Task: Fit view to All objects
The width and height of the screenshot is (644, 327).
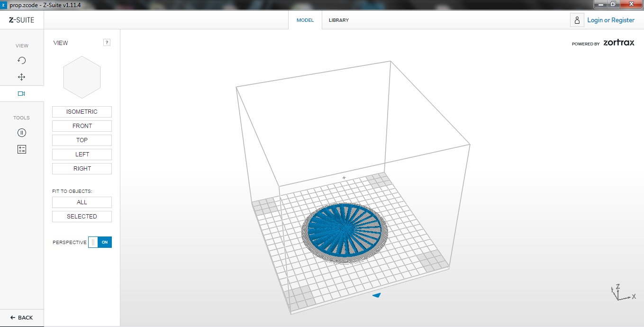Action: tap(82, 202)
